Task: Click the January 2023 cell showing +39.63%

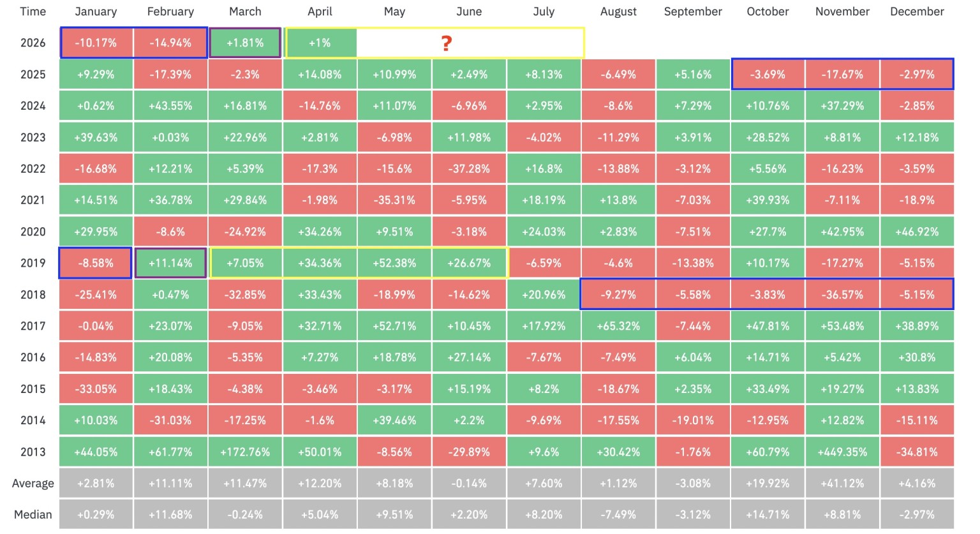Action: tap(96, 137)
